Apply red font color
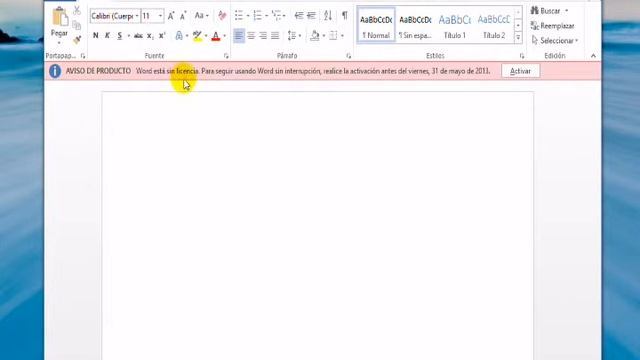This screenshot has height=360, width=640. coord(216,36)
